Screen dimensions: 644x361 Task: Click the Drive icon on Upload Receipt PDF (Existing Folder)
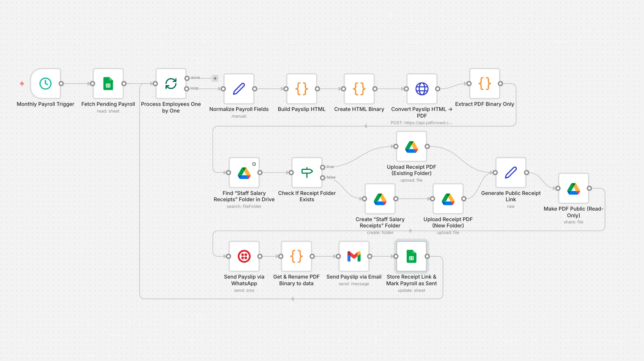tap(411, 146)
